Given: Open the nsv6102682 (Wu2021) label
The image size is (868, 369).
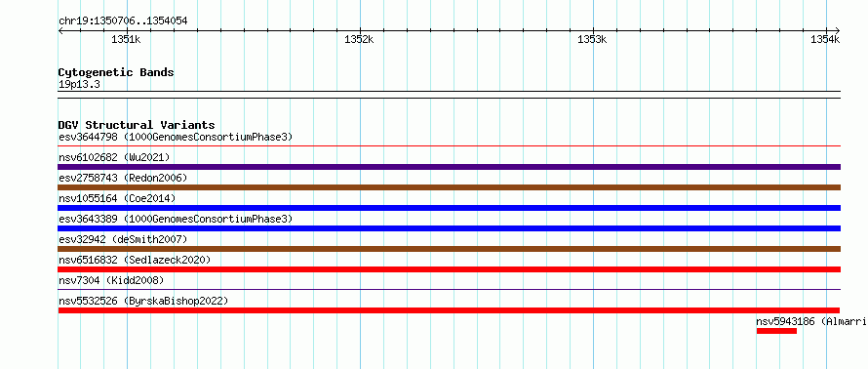Looking at the screenshot, I should 114,157.
